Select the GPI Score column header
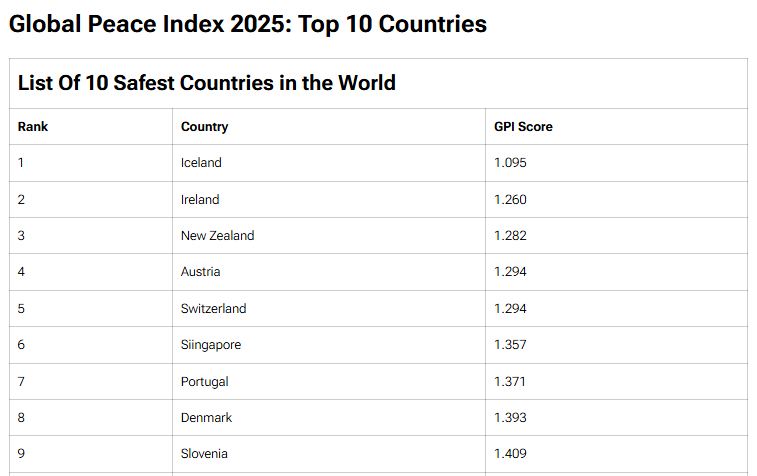 pos(523,127)
